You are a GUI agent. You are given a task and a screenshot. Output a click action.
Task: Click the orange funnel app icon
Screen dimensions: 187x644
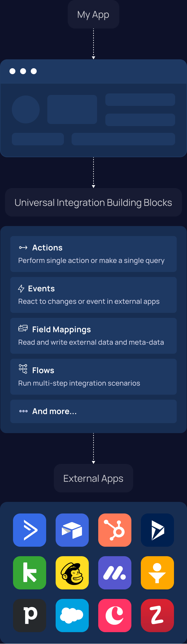click(157, 573)
